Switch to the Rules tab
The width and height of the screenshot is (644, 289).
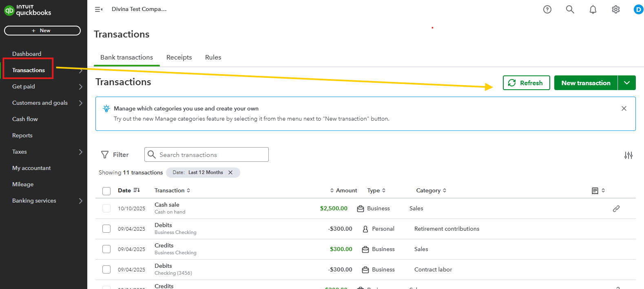[213, 57]
